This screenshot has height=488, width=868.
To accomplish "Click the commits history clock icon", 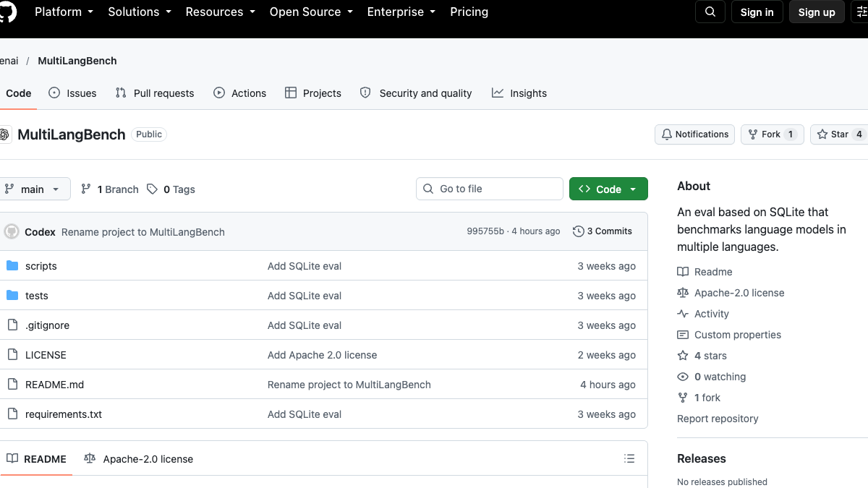I will click(578, 231).
